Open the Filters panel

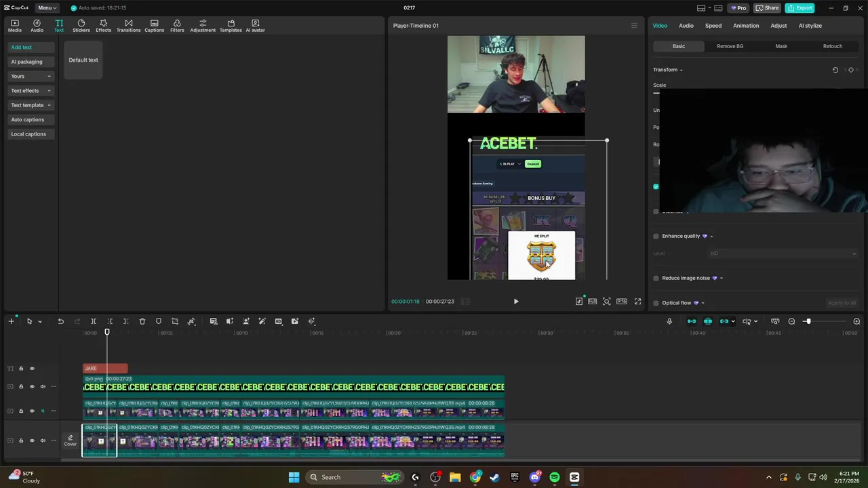177,26
